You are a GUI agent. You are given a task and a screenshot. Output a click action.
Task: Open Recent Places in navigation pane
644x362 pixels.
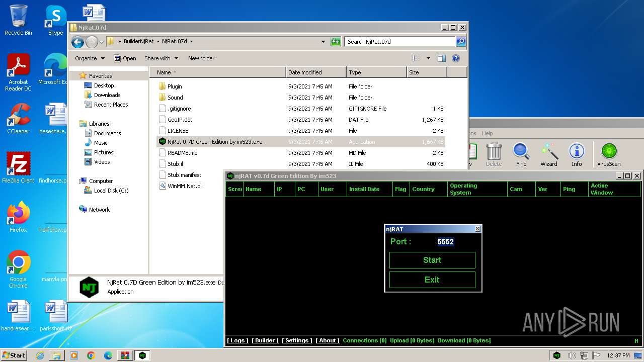point(111,105)
